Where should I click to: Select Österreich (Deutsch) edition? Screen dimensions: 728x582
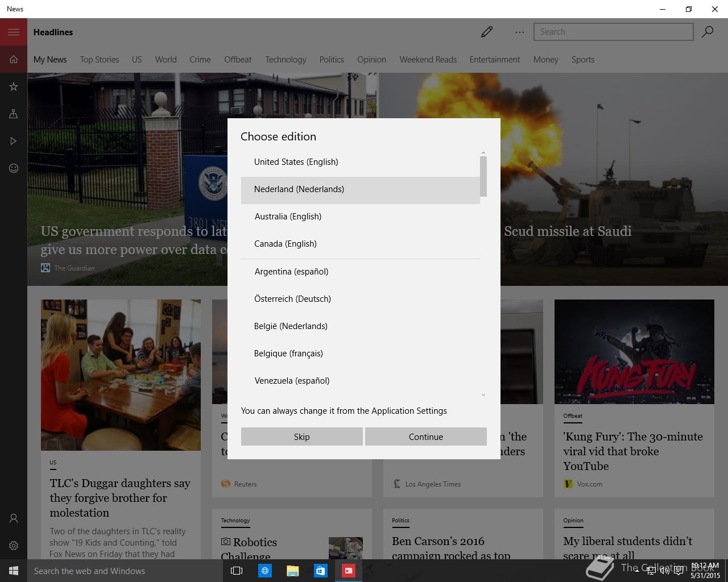coord(361,299)
